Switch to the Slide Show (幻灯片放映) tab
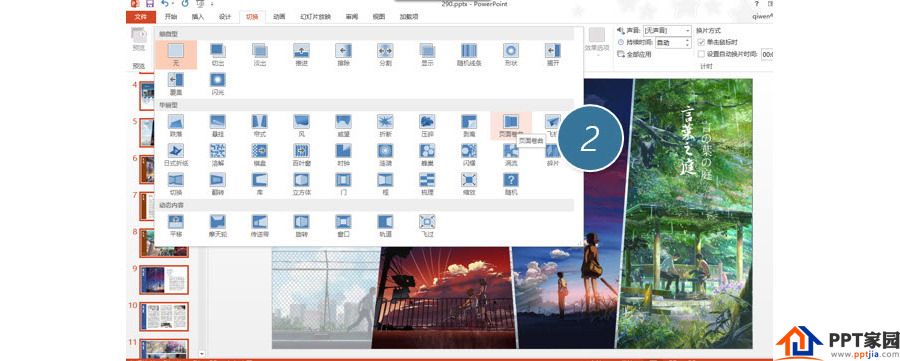900x361 pixels. coord(316,17)
